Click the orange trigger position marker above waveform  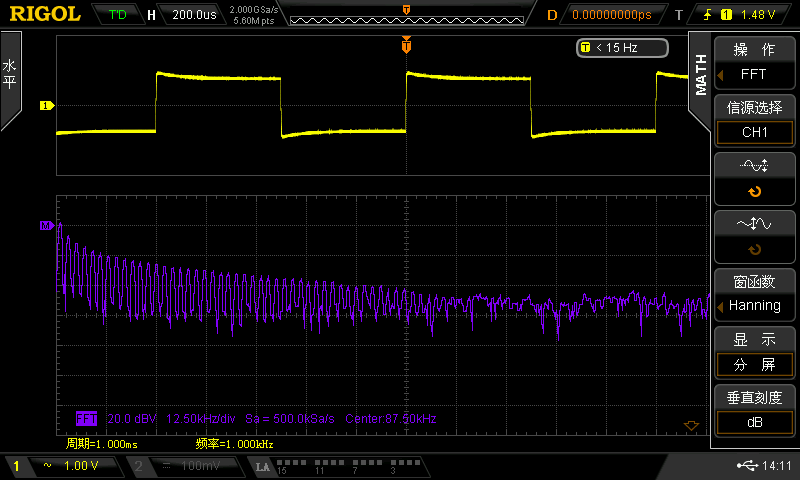(x=406, y=45)
